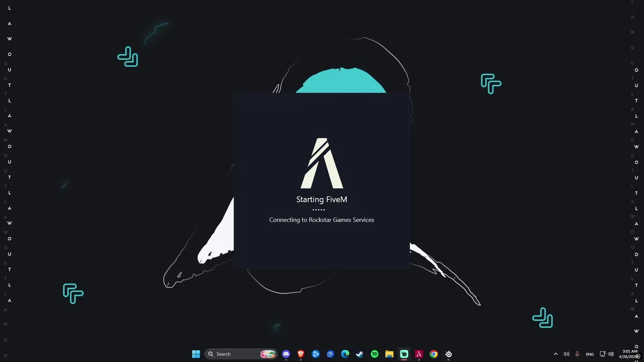Screen dimensions: 644x362
Task: Show hidden system tray icons
Action: [555, 354]
